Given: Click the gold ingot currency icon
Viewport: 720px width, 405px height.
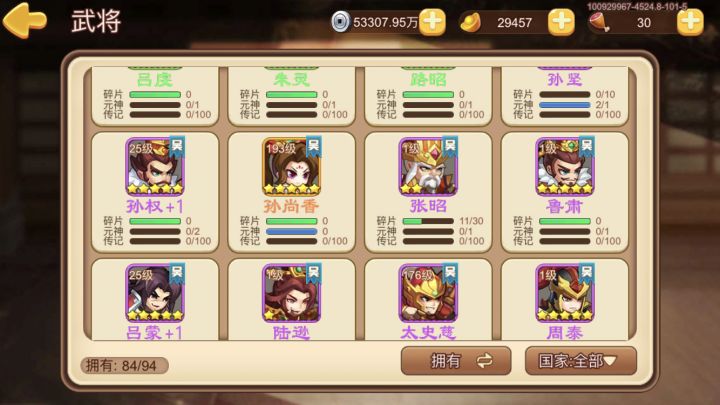Looking at the screenshot, I should 470,22.
